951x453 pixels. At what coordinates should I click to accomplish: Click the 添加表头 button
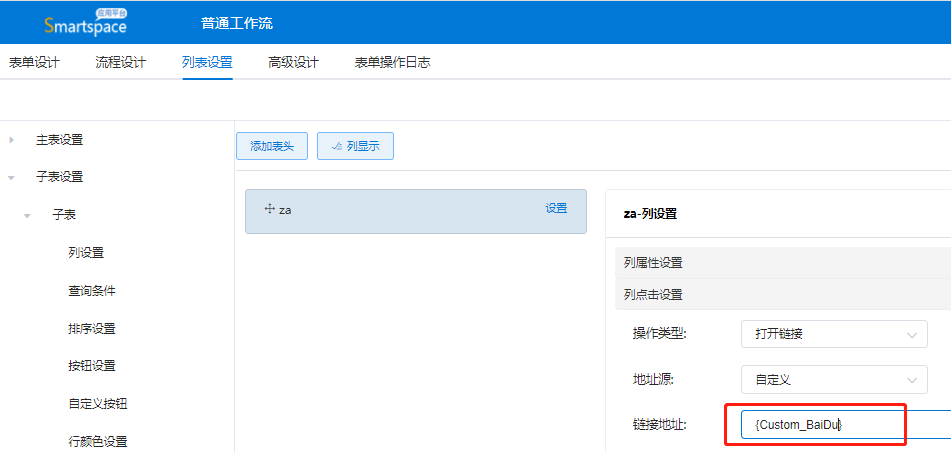pos(272,146)
